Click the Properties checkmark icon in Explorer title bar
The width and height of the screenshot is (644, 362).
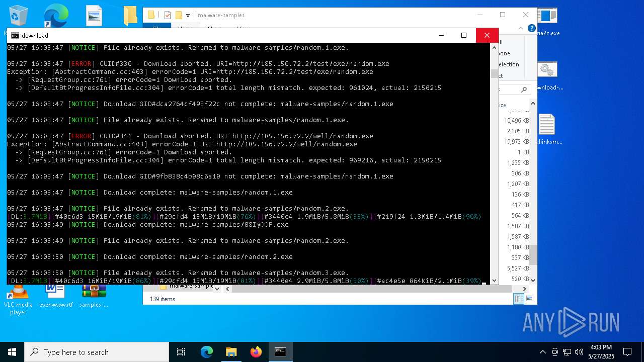168,15
